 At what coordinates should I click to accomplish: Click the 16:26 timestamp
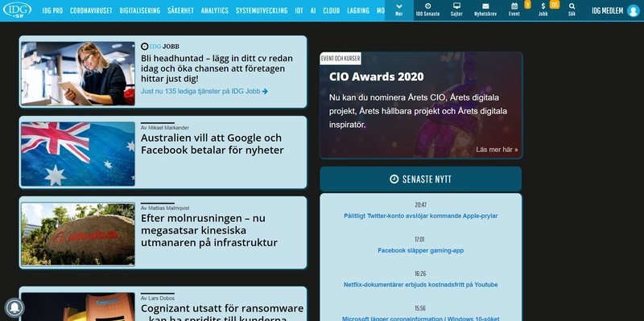point(420,274)
